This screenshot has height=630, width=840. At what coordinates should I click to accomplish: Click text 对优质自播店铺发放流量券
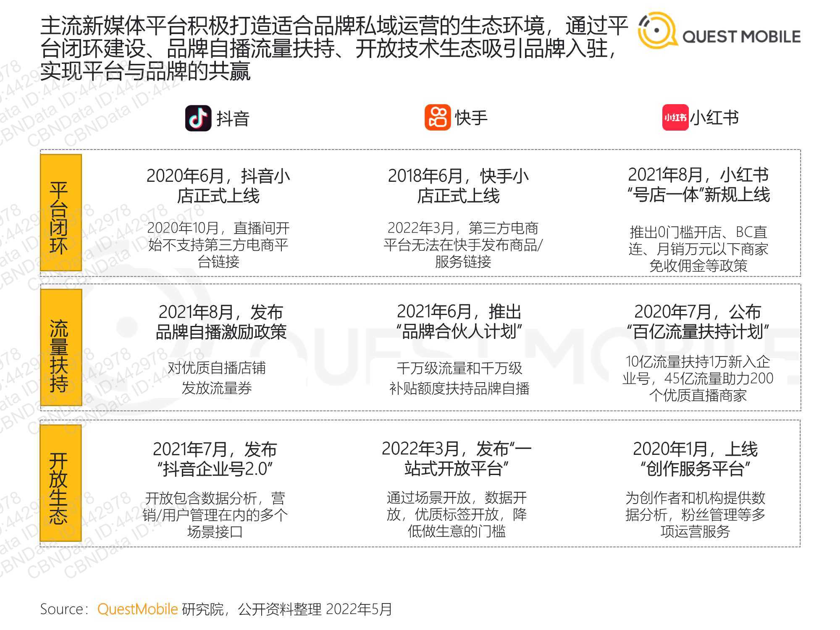(217, 378)
